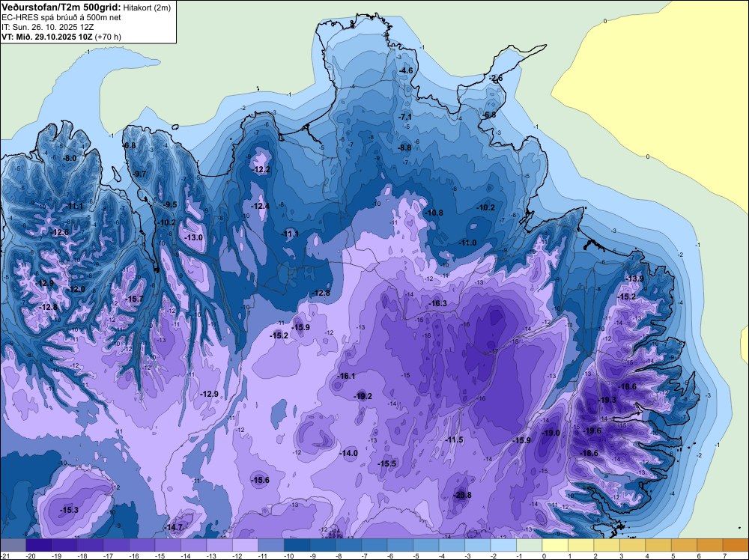Click the -12.0 temperature value
This screenshot has width=749, height=560.
click(76, 289)
